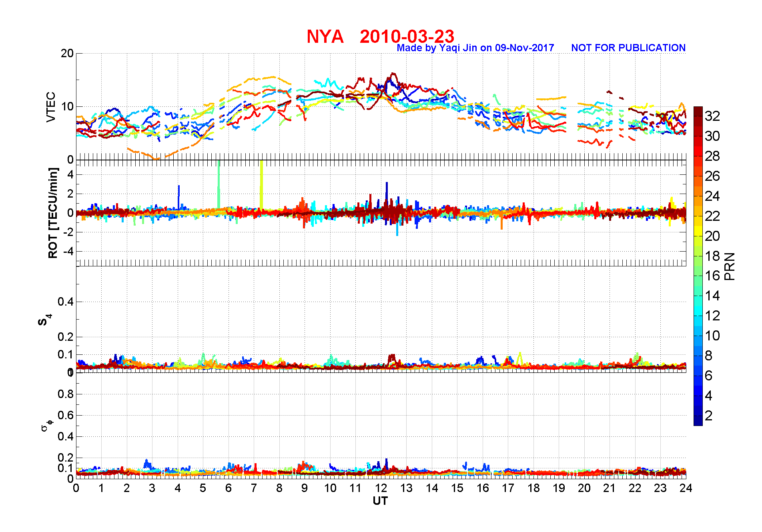The width and height of the screenshot is (762, 532).
Task: Select the "VTEC" y-axis label
Action: (x=51, y=107)
